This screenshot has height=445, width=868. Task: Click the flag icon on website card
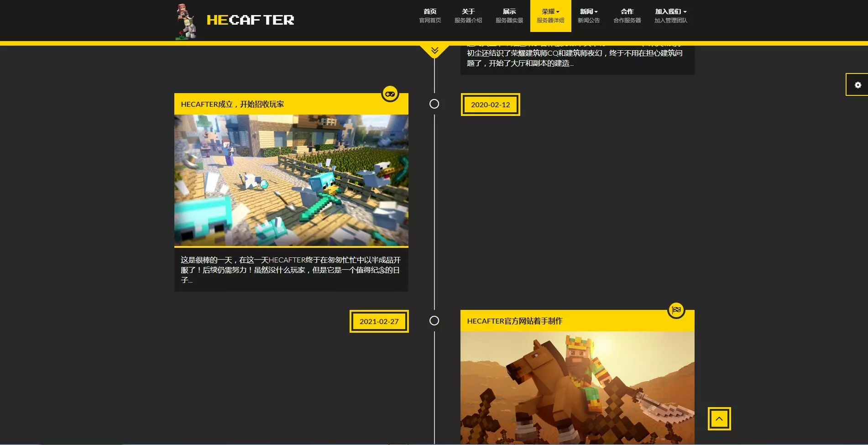coord(676,310)
